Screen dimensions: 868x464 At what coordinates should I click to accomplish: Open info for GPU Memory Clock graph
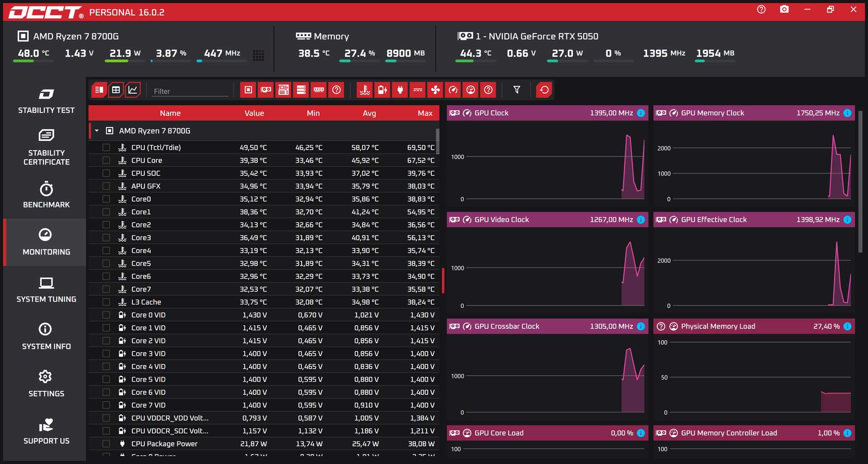pyautogui.click(x=847, y=113)
